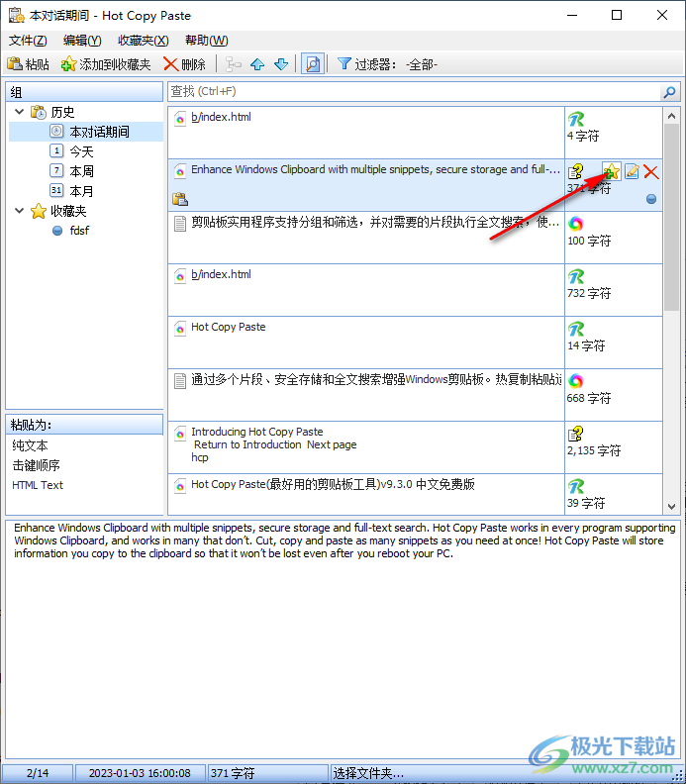Select 今天 in the history tree
The height and width of the screenshot is (784, 686).
tap(71, 151)
